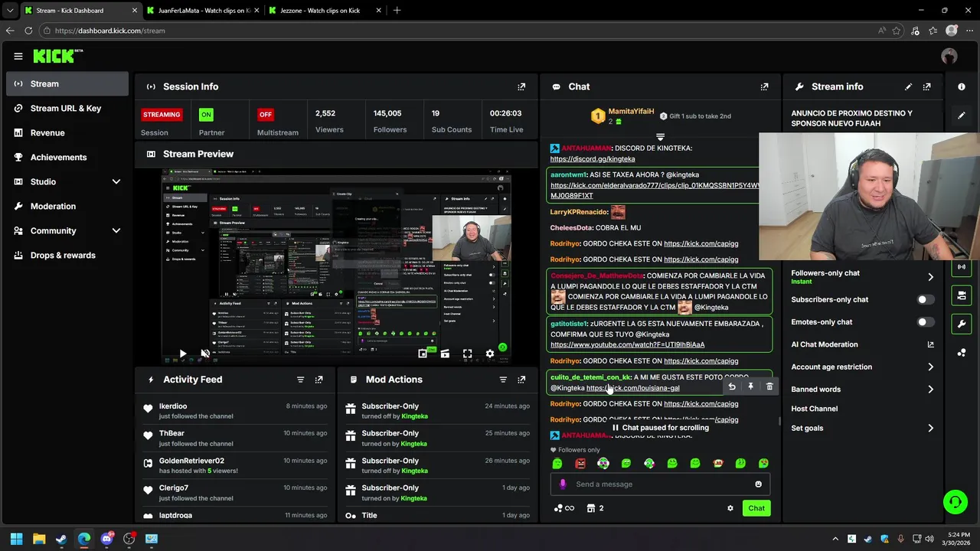Open the green support headset bubble
Screen dimensions: 980x551
[x=955, y=502]
